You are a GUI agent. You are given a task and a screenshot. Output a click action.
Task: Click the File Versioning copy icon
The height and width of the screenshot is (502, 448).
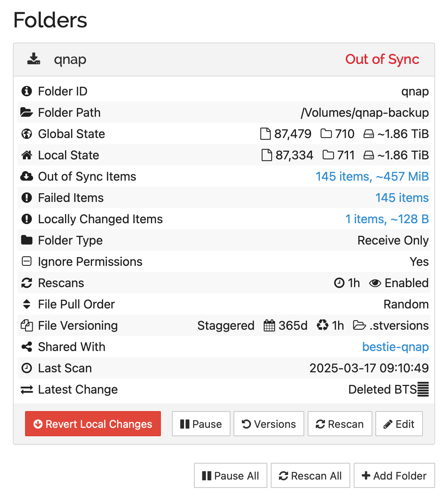[x=27, y=326]
